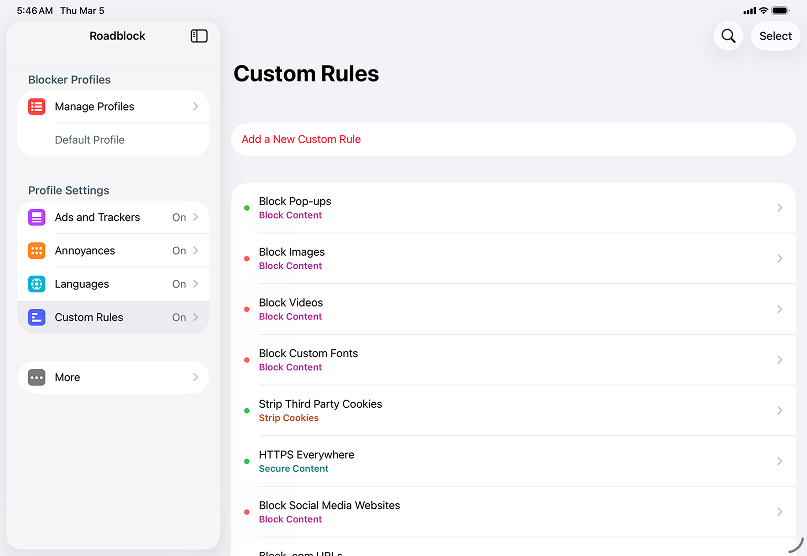Open the HTTPS Everywhere rule
This screenshot has width=807, height=556.
point(513,461)
